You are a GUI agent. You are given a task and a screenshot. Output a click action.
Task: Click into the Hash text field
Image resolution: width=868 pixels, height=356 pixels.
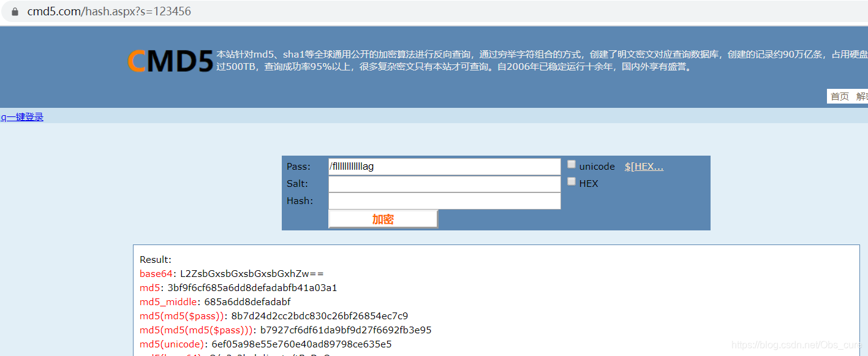444,201
